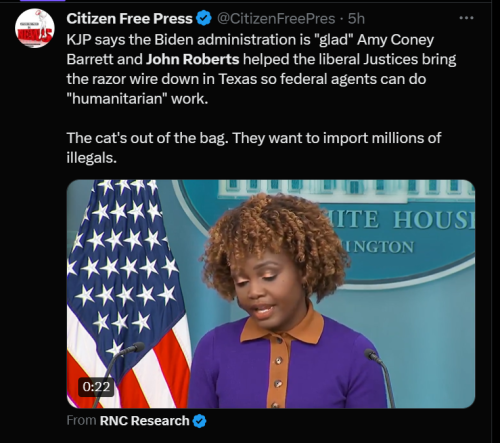Click the sentence "The cat's out of the bag"

(148, 138)
